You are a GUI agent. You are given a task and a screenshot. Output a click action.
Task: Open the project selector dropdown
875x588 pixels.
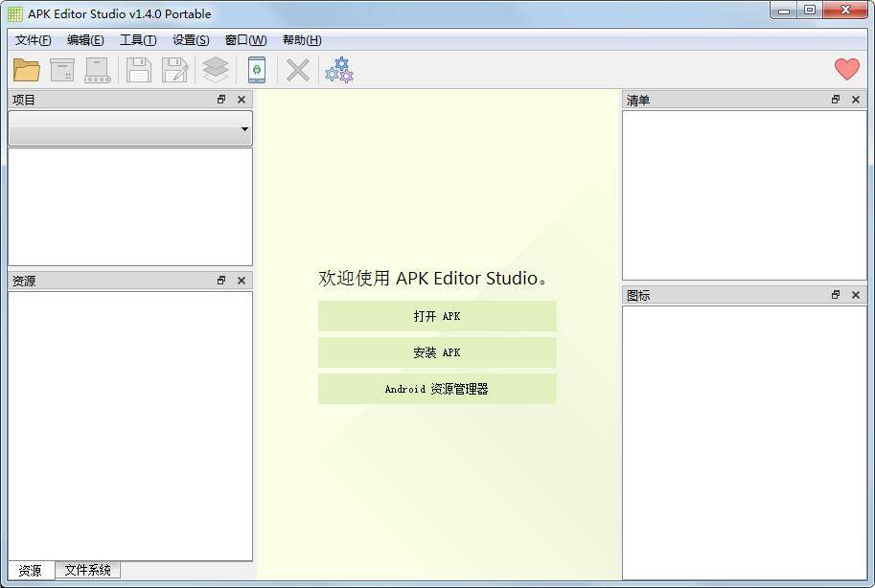[243, 127]
